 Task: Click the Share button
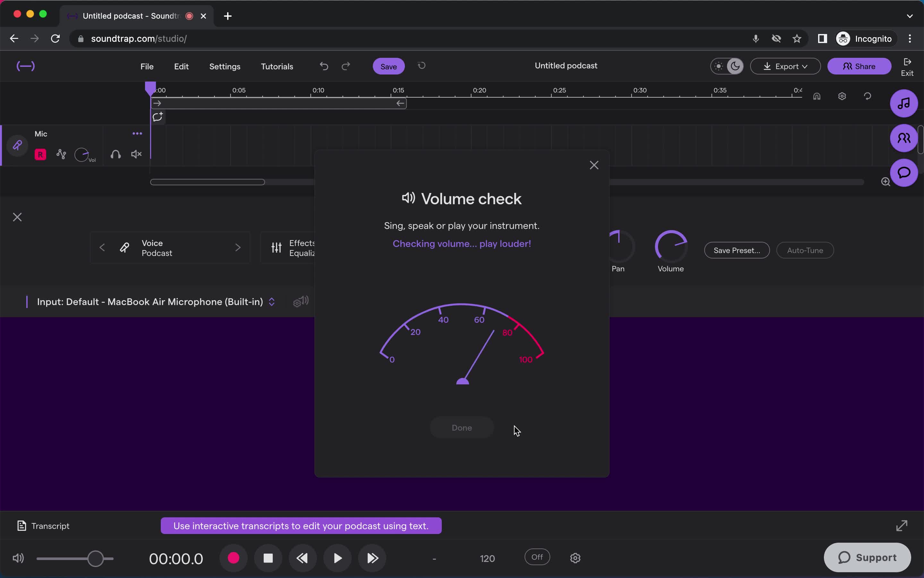(x=859, y=66)
